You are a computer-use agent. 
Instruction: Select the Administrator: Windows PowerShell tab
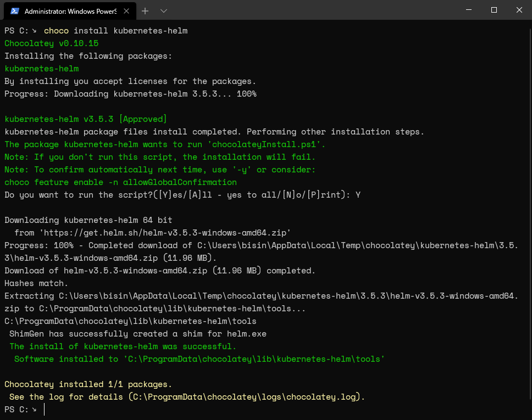click(x=70, y=11)
